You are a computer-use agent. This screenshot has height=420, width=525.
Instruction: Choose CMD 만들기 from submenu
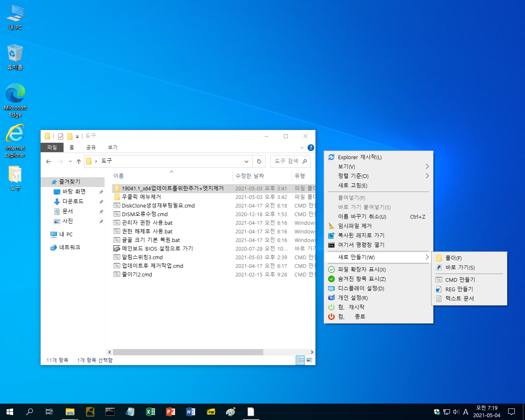(469, 280)
